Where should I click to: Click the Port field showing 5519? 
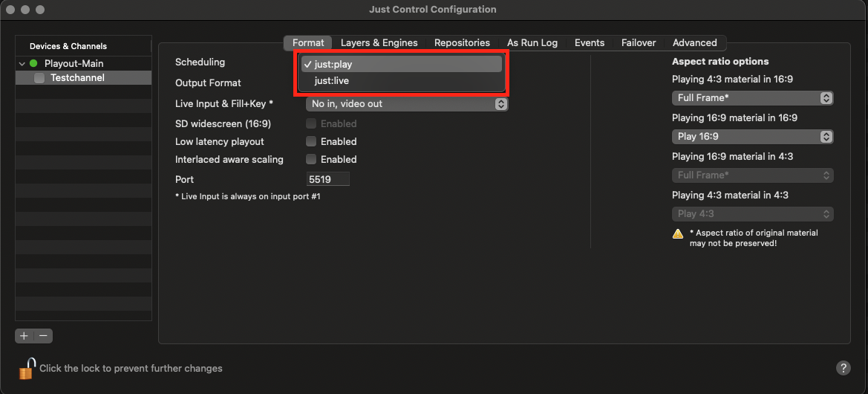point(327,179)
